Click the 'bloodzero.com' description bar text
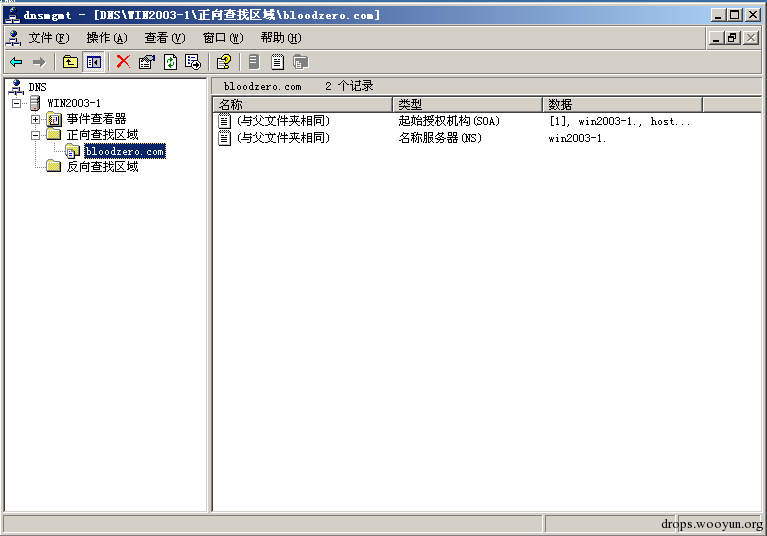Screen dimensions: 767x536 click(262, 87)
